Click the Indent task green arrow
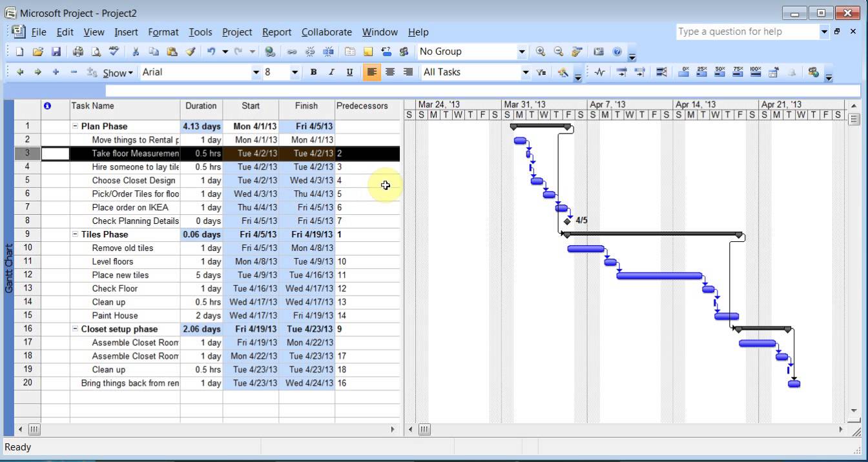 coord(37,72)
